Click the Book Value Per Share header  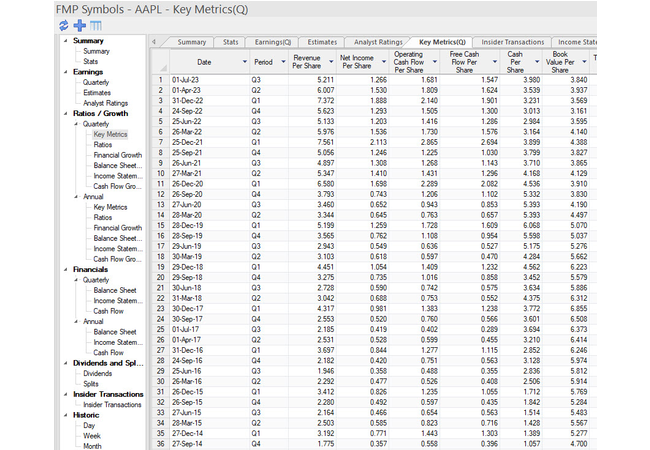click(x=560, y=62)
